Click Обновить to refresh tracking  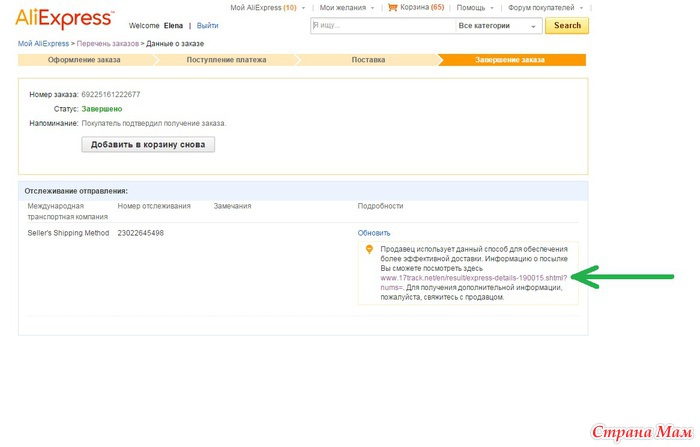pos(374,233)
